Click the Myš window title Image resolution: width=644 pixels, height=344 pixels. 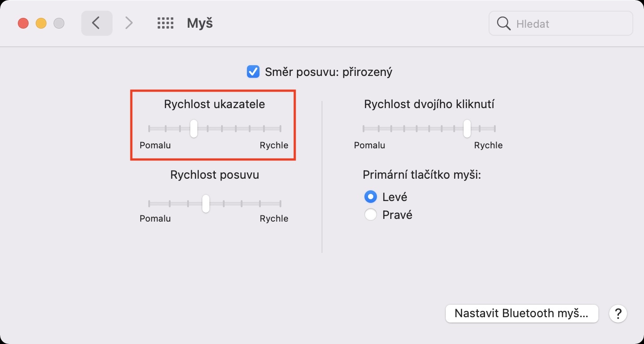pos(200,23)
